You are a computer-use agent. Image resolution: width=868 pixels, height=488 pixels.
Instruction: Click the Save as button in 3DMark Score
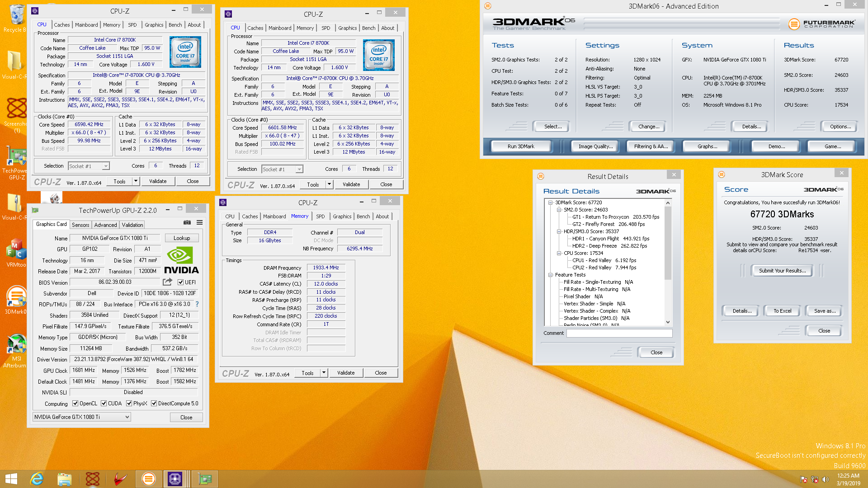pos(825,311)
